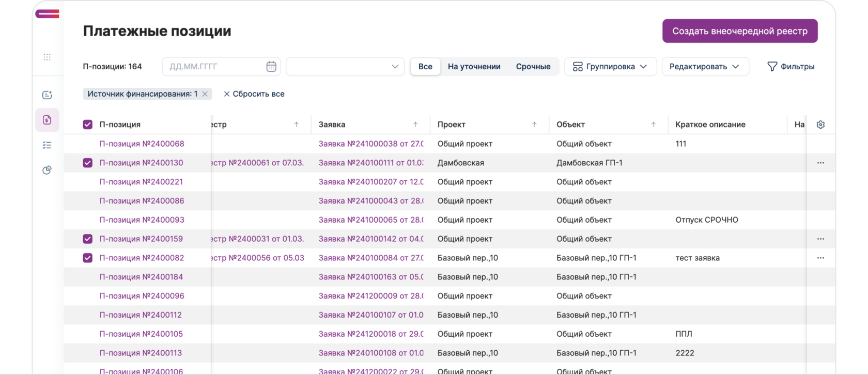Image resolution: width=868 pixels, height=375 pixels.
Task: Expand the empty combo box beside date field
Action: pos(345,67)
